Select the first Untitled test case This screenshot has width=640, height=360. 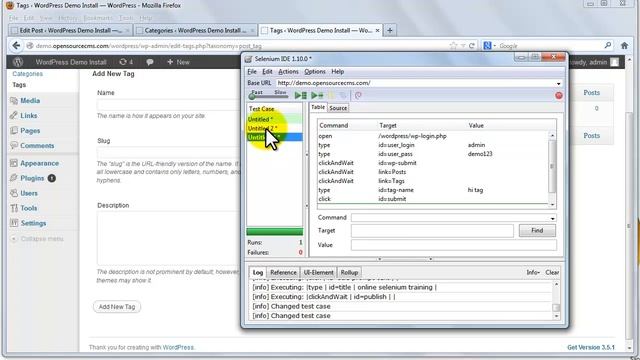pyautogui.click(x=275, y=119)
